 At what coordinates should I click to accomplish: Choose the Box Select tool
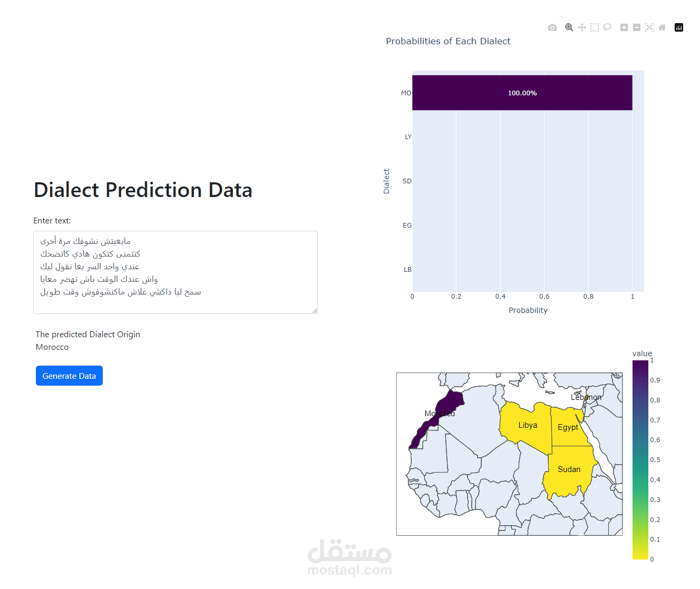[595, 27]
